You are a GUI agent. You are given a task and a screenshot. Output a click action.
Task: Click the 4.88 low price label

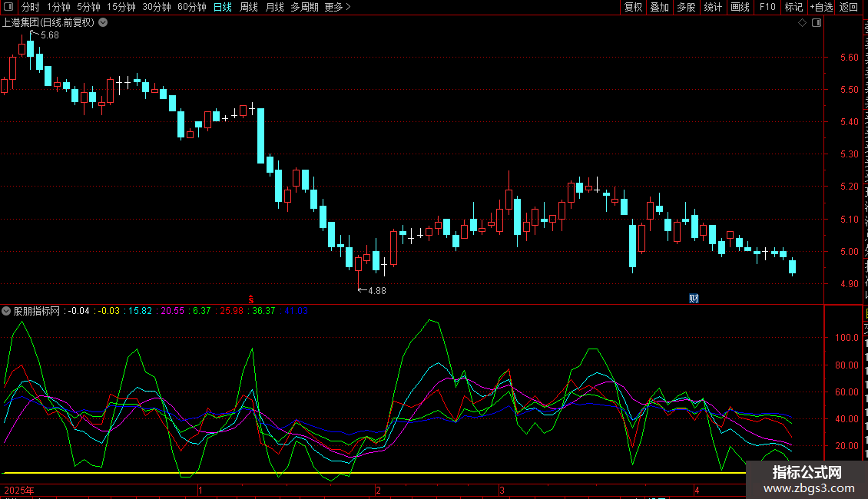point(377,290)
